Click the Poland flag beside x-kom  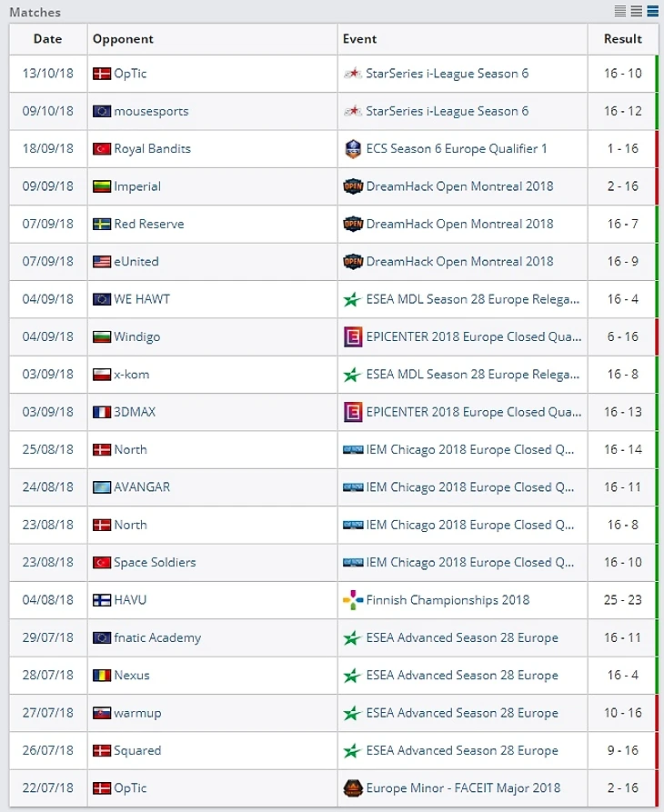(102, 375)
